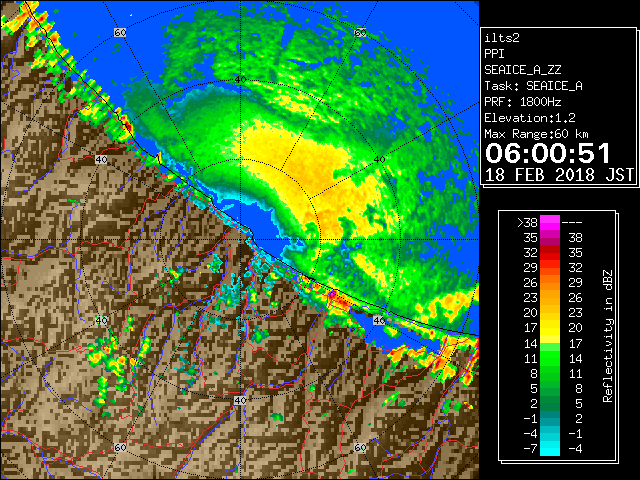Click the 'Reflectivity in dBZ' legend title
This screenshot has width=640, height=480.
pyautogui.click(x=608, y=336)
